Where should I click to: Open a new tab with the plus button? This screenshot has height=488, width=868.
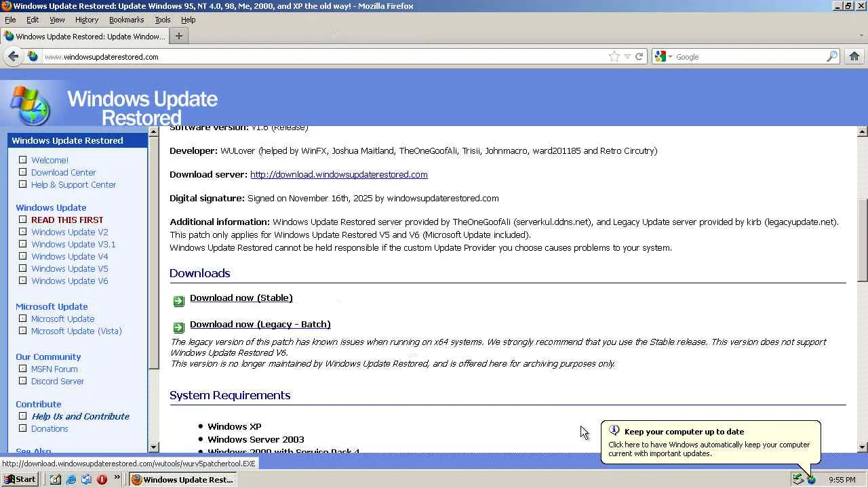pyautogui.click(x=179, y=36)
